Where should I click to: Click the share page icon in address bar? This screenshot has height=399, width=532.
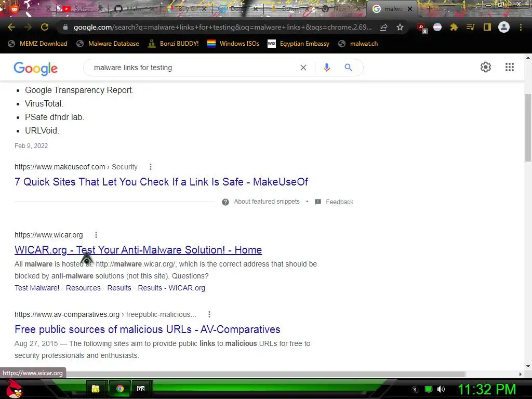pos(383,27)
